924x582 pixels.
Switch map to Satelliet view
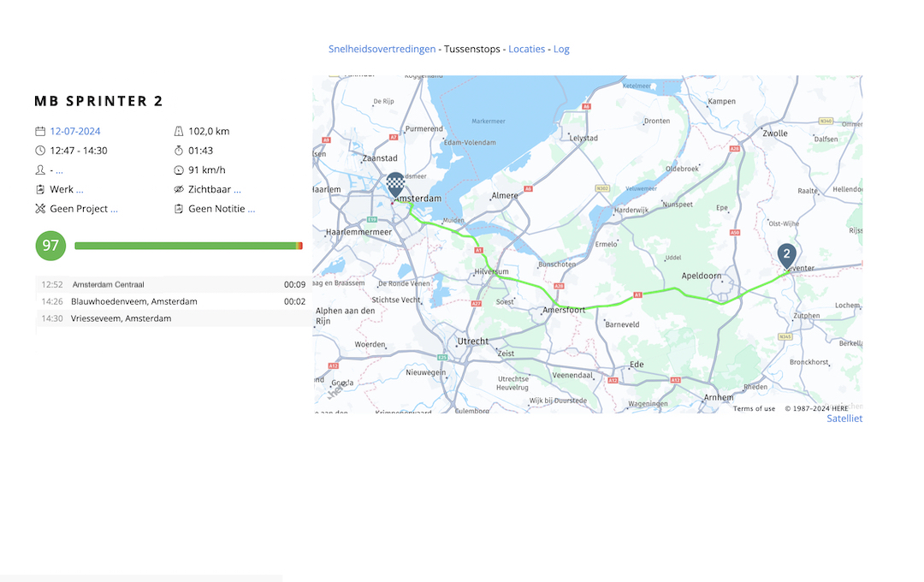pos(844,419)
